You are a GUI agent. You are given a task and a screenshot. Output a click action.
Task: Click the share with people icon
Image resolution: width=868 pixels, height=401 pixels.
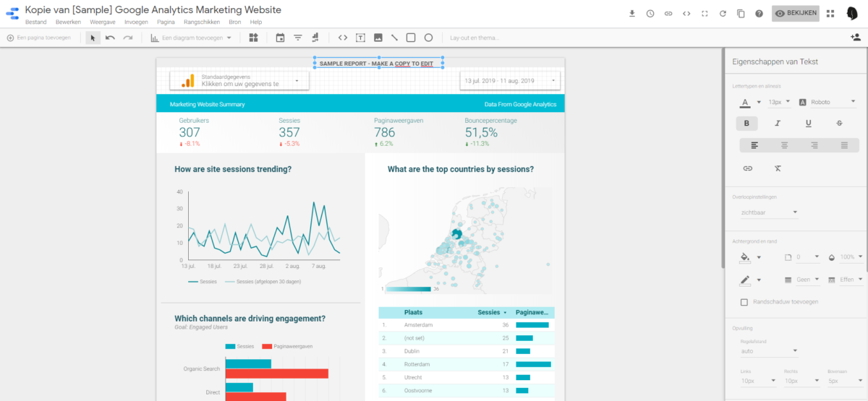[856, 38]
